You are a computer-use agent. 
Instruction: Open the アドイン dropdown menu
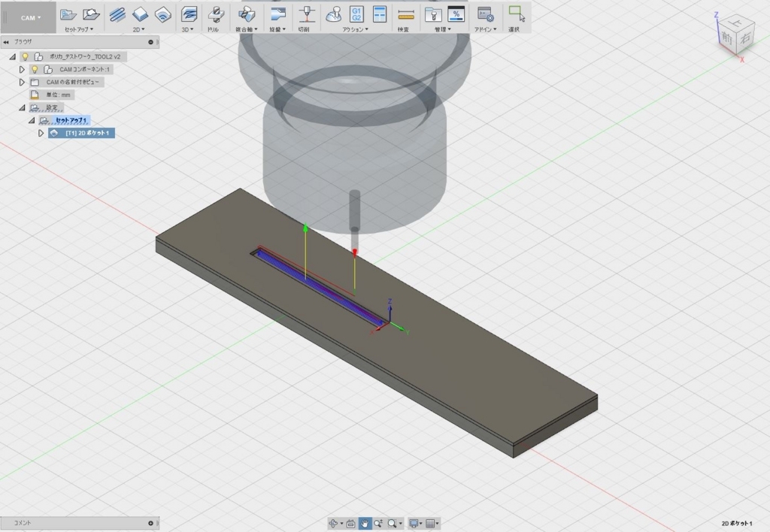485,29
